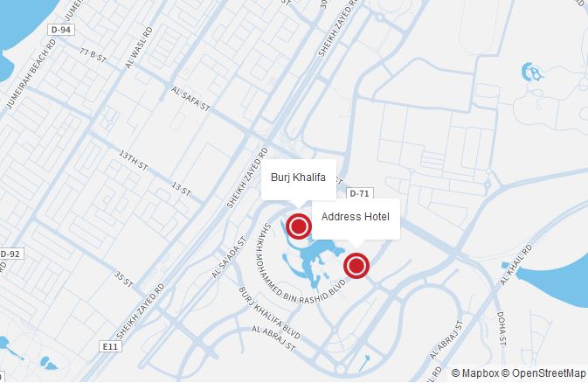Click the D-92 road shield
This screenshot has width=588, height=383.
tap(11, 254)
